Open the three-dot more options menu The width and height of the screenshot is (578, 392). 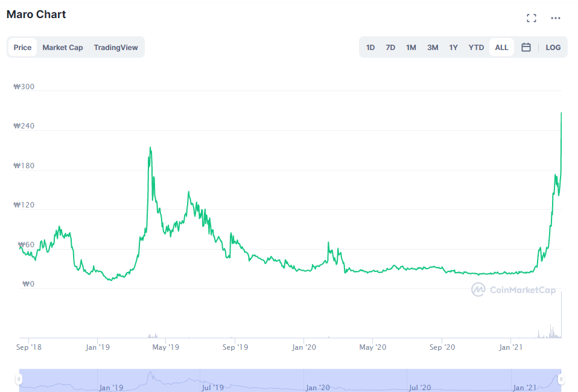coord(556,18)
